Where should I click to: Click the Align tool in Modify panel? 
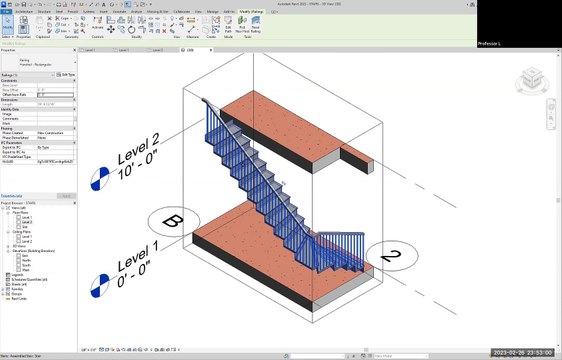click(x=111, y=20)
